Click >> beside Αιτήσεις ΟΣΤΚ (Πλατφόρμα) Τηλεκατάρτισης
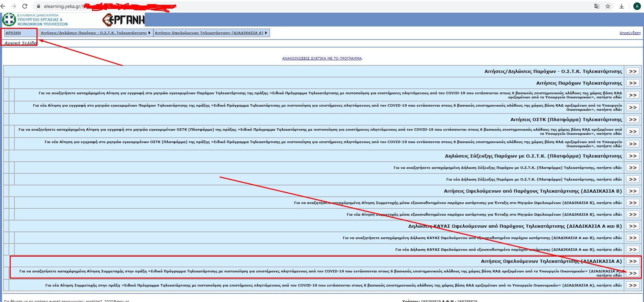Image resolution: width=644 pixels, height=302 pixels. pyautogui.click(x=633, y=119)
